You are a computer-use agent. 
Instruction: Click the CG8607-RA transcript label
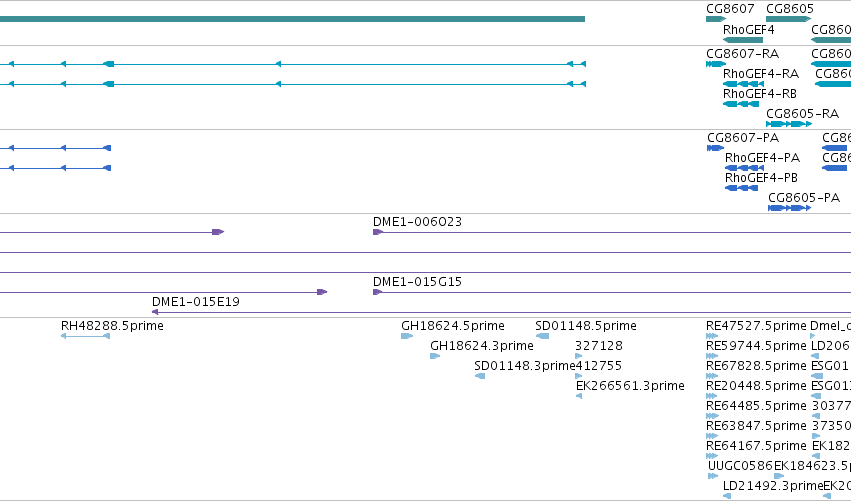(x=742, y=54)
